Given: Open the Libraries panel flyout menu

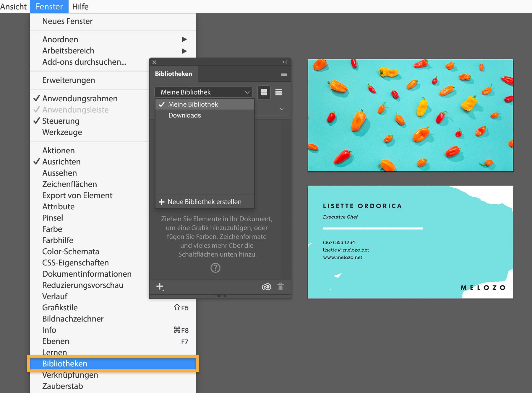Looking at the screenshot, I should [284, 74].
